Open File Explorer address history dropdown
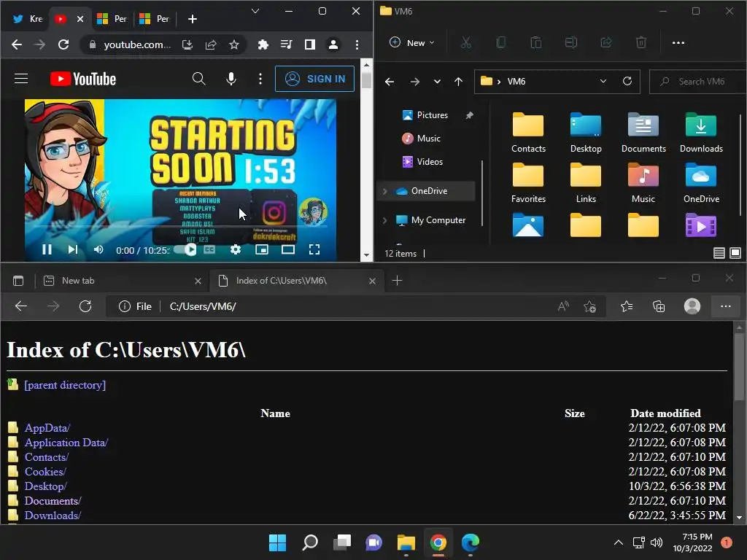Viewport: 747px width, 560px height. tap(603, 82)
